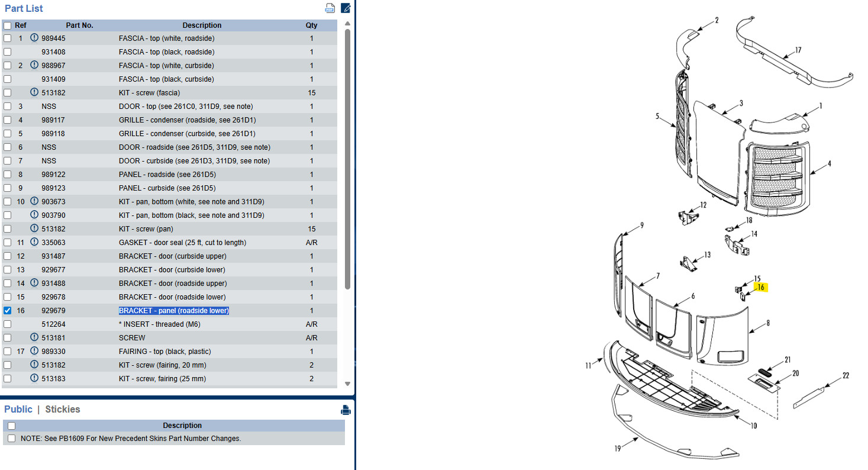The height and width of the screenshot is (470, 868).
Task: Select callout 8 in the exploded diagram
Action: point(768,324)
